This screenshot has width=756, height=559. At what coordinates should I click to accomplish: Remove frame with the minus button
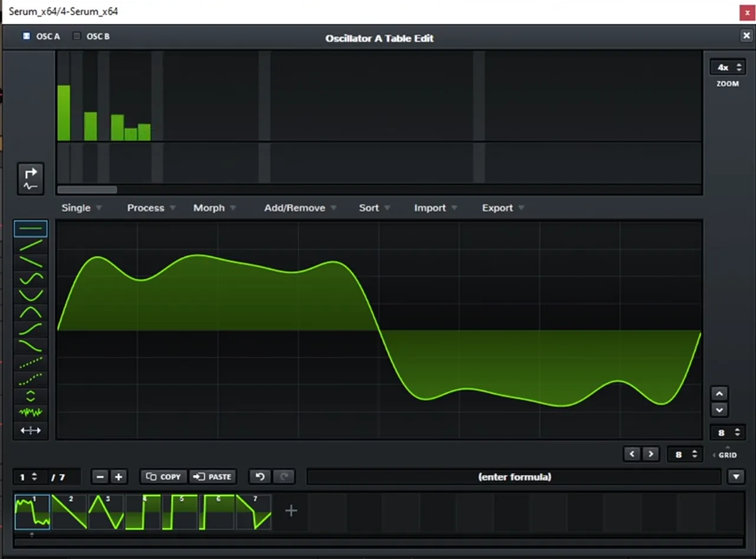pyautogui.click(x=100, y=477)
